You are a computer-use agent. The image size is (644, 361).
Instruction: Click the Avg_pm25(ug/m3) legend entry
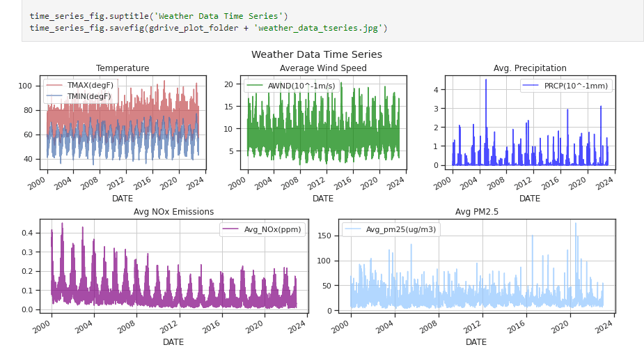point(390,229)
